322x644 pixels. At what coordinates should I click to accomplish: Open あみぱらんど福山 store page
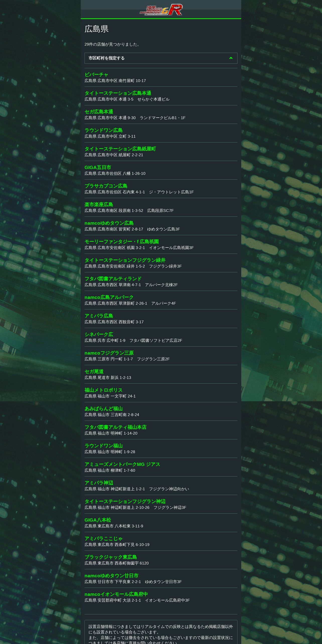pyautogui.click(x=104, y=409)
